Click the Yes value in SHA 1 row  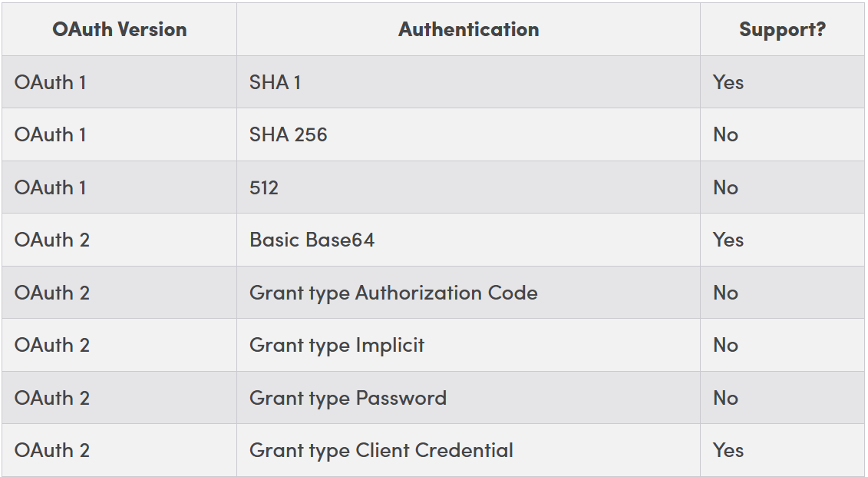click(x=728, y=82)
